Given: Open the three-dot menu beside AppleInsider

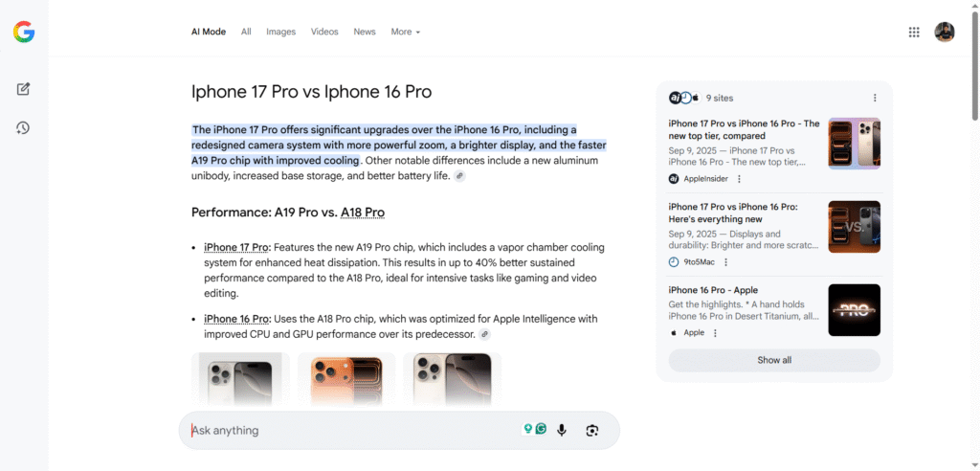Looking at the screenshot, I should (x=739, y=179).
